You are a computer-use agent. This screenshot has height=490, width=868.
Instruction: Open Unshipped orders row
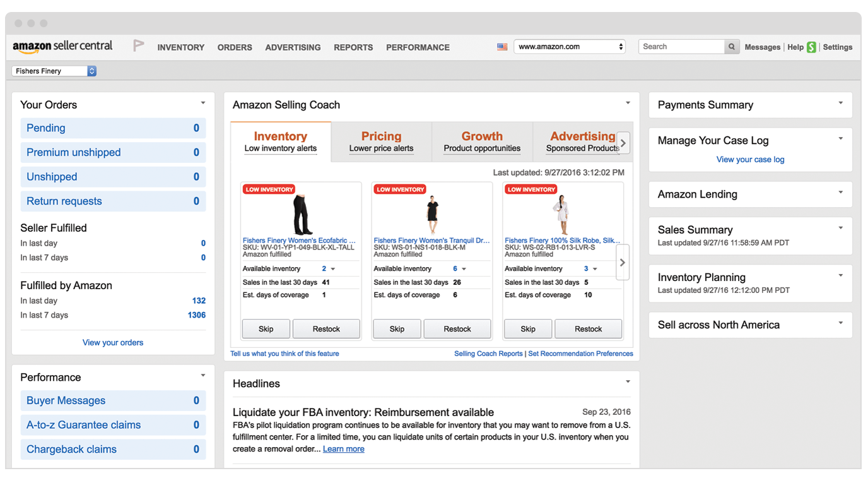tap(114, 177)
